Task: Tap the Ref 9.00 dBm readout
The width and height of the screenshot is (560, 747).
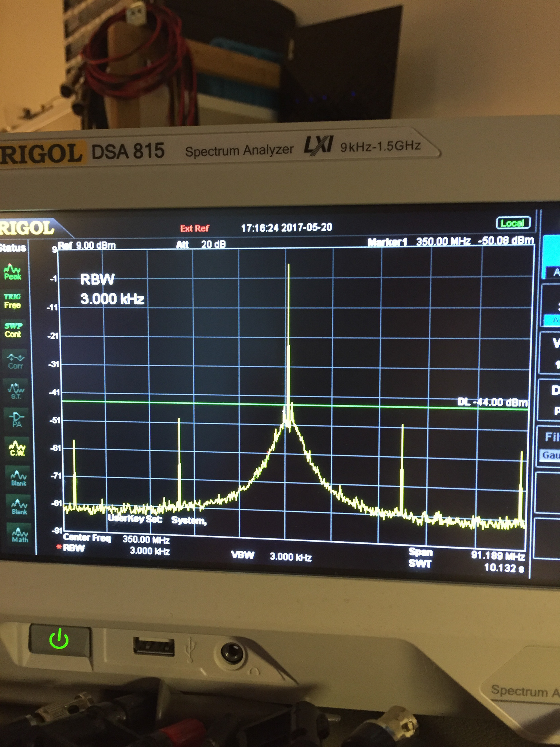Action: pos(87,245)
